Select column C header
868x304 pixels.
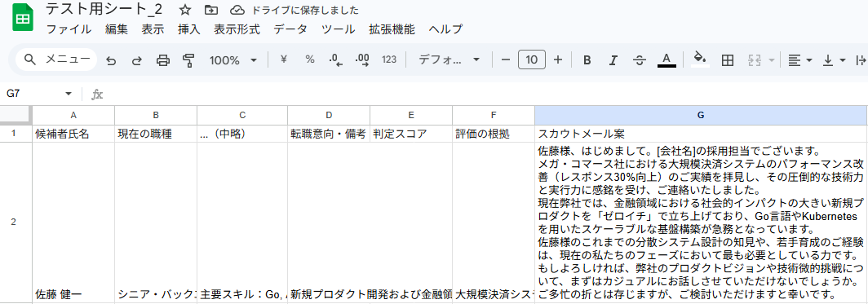(x=242, y=115)
